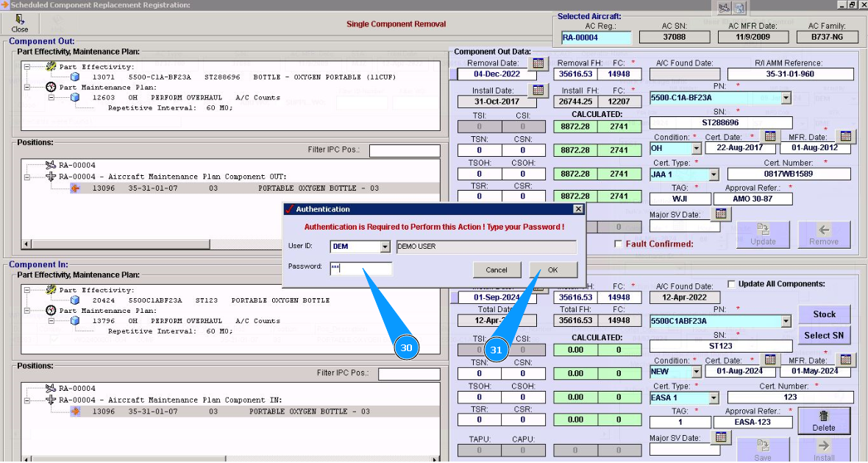This screenshot has width=868, height=463.
Task: Click Cancel in the Authentication dialog
Action: 497,270
